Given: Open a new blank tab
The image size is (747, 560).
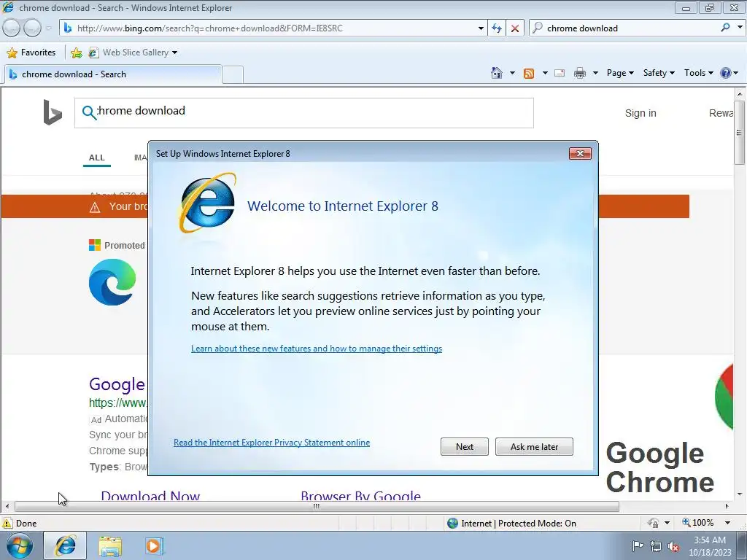Looking at the screenshot, I should coord(233,75).
